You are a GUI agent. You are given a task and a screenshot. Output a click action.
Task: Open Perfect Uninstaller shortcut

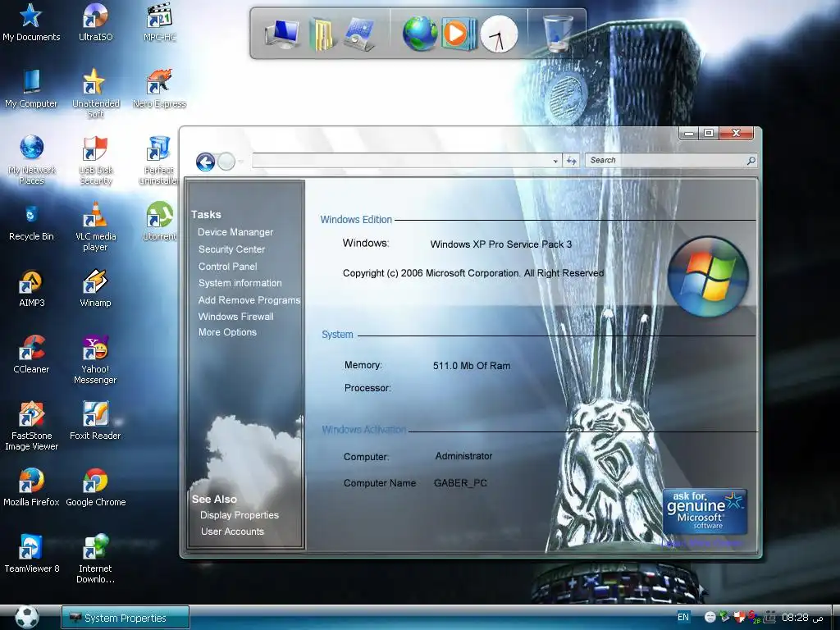pos(159,160)
